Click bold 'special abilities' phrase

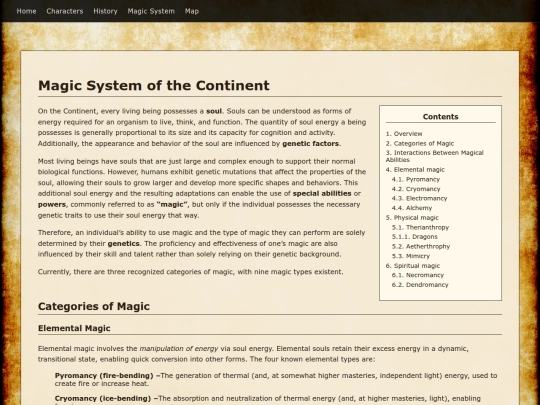(322, 194)
